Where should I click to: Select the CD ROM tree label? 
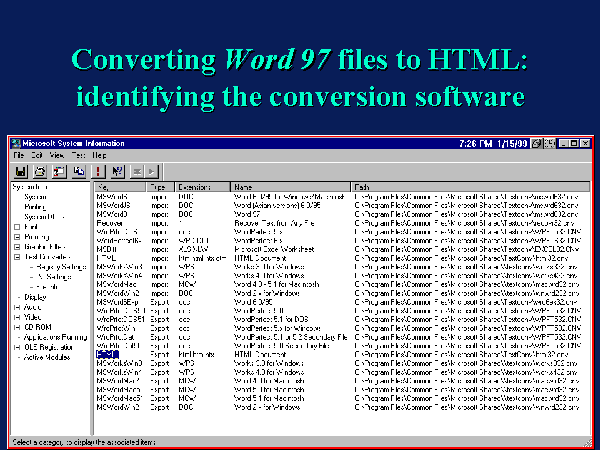coord(38,327)
